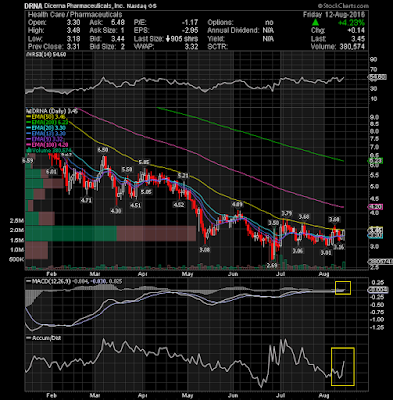The image size is (393, 400).
Task: Click the Accum/Dist panel label
Action: (46, 338)
